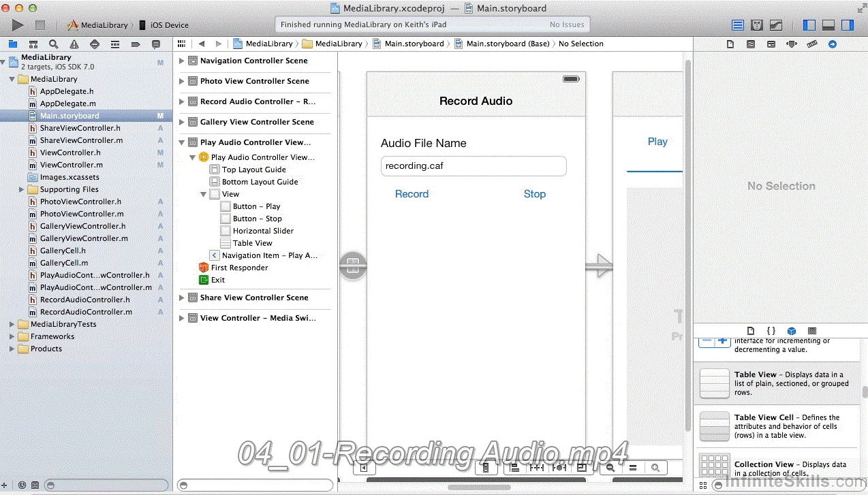
Task: Show the Attributes inspector
Action: coord(792,44)
